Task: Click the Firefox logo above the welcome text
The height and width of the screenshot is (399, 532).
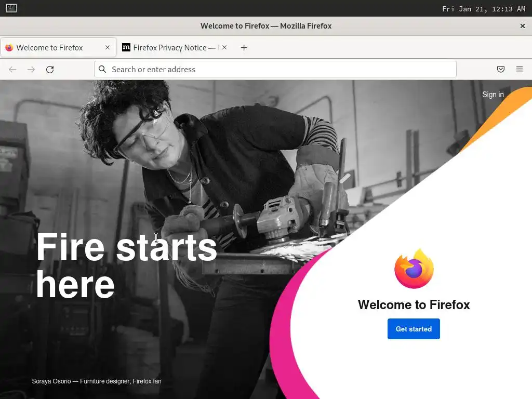Action: [414, 269]
